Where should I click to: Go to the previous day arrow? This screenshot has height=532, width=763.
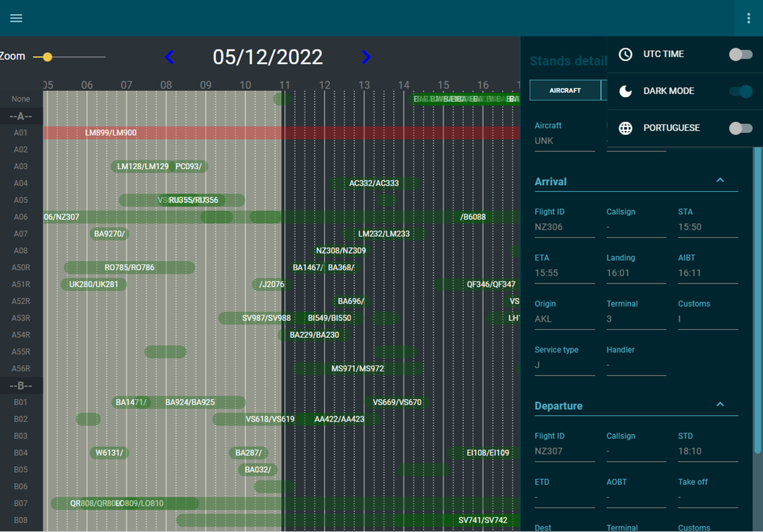(x=168, y=57)
